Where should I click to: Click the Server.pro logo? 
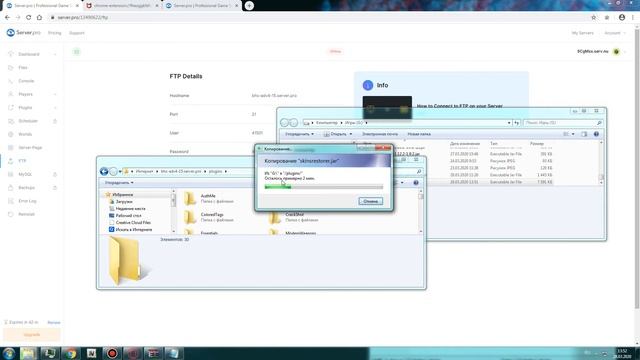pos(24,33)
